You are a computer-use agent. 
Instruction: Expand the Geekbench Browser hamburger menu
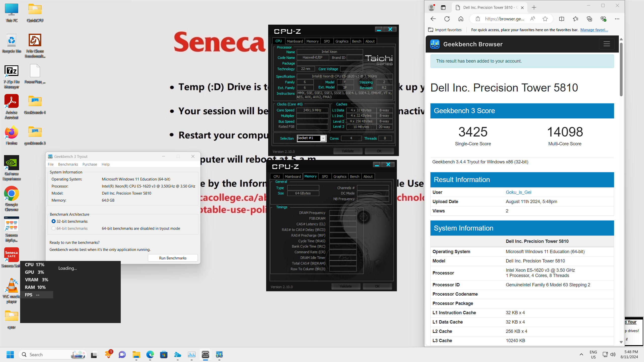[607, 44]
